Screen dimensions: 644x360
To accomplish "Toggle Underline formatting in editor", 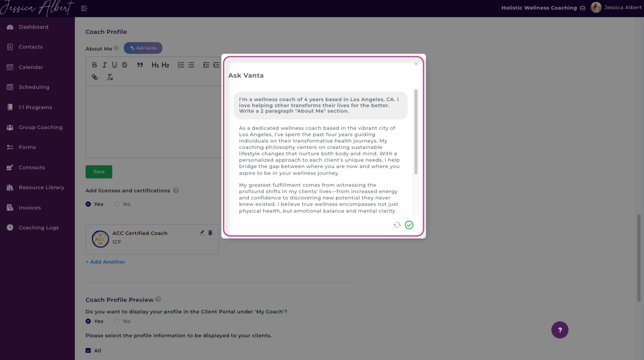I will click(115, 65).
